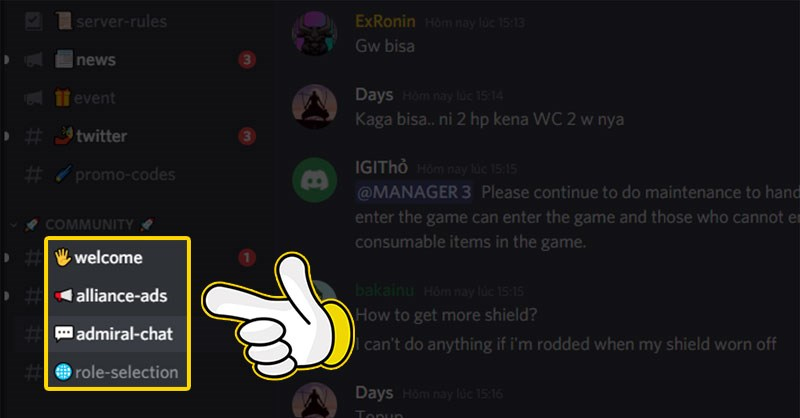Viewport: 800px width, 418px height.
Task: Click IGIThỏ's green Discord avatar
Action: (314, 180)
